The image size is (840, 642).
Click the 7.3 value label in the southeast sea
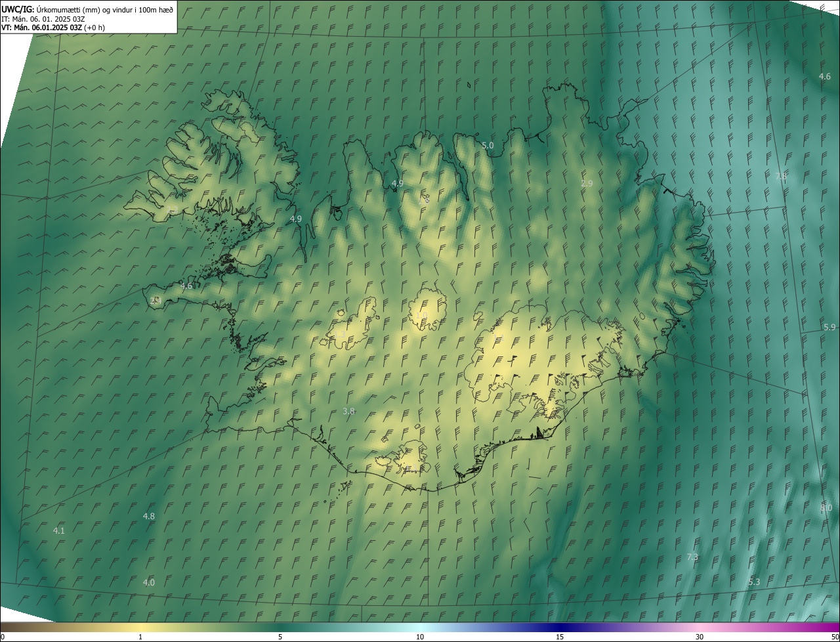(x=692, y=557)
